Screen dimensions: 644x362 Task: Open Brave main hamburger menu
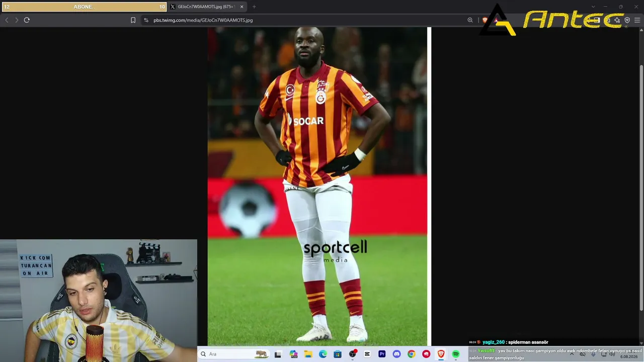[x=637, y=20]
